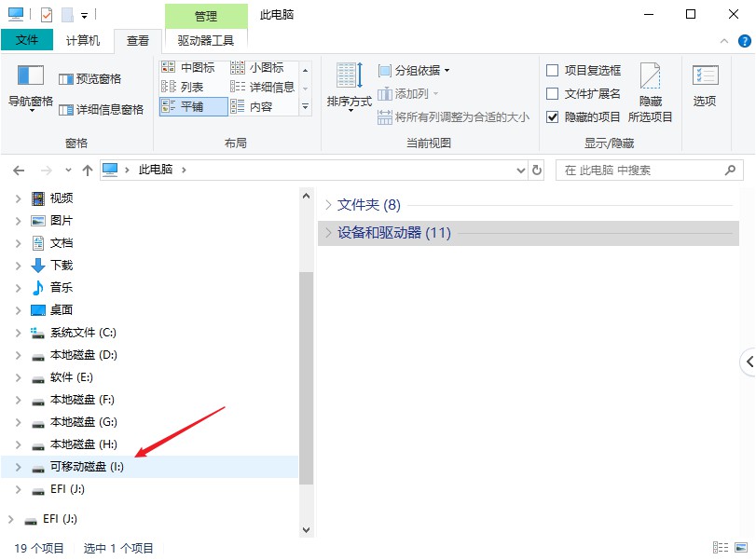Open folder 选项 options

[x=706, y=84]
